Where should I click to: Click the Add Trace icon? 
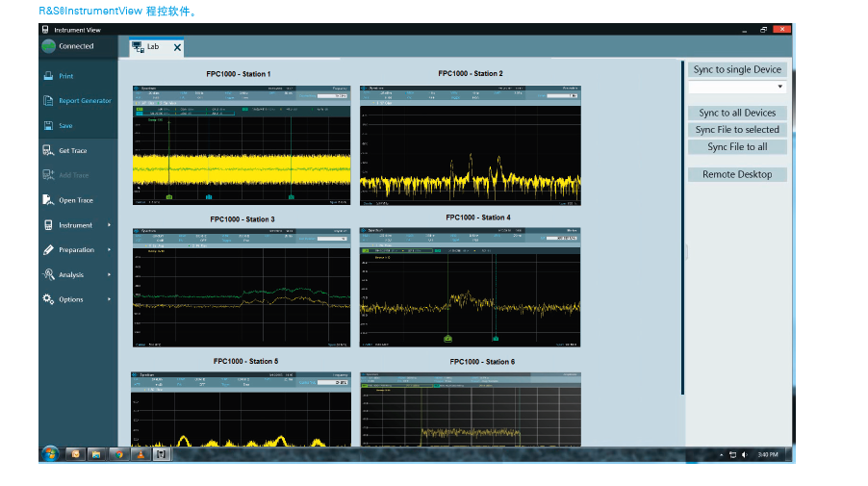[x=49, y=175]
